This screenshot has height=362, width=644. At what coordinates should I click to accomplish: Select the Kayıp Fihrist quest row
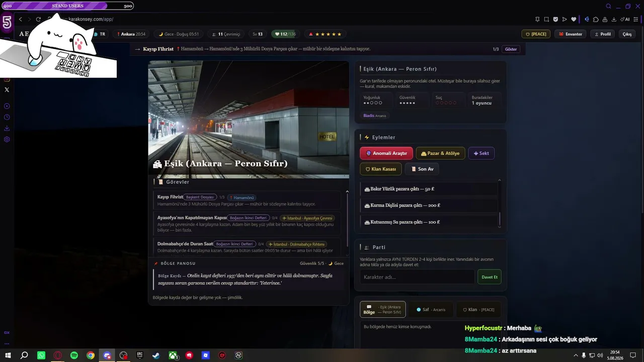coord(247,201)
